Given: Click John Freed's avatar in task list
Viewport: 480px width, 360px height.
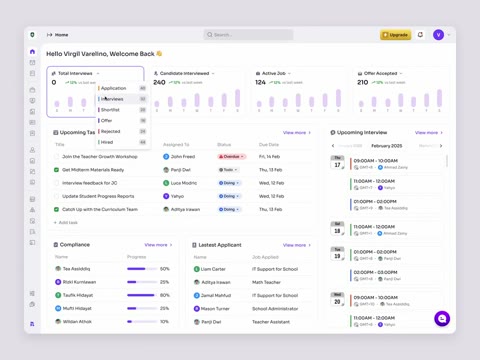Looking at the screenshot, I should (x=166, y=156).
